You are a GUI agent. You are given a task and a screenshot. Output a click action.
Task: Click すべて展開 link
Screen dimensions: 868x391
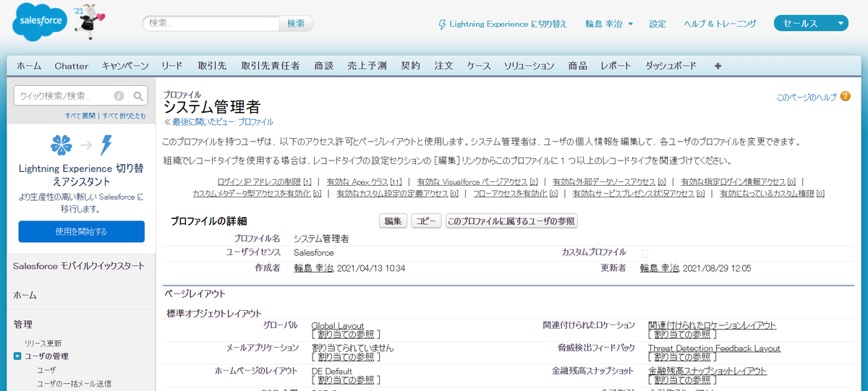click(80, 116)
